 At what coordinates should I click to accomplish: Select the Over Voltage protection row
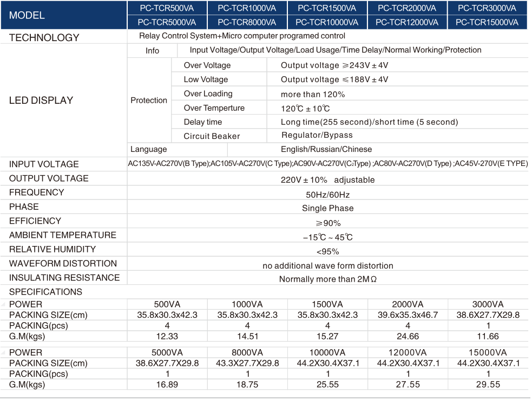click(207, 65)
